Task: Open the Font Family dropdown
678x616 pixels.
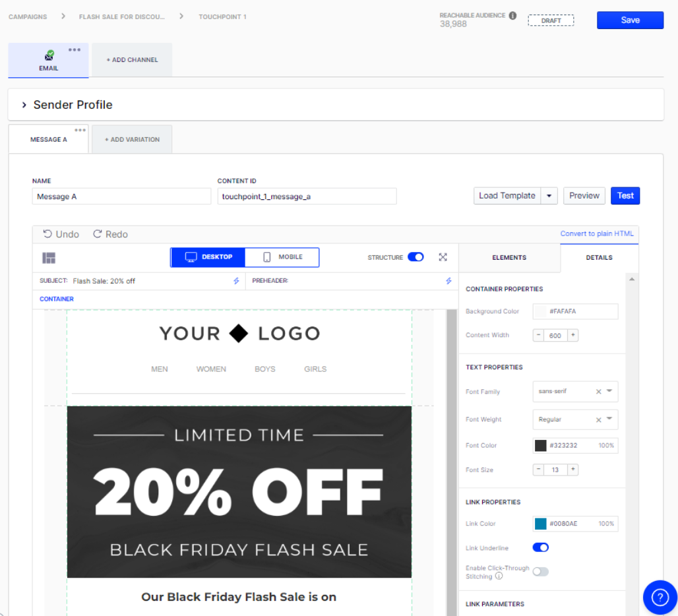Action: [x=609, y=391]
